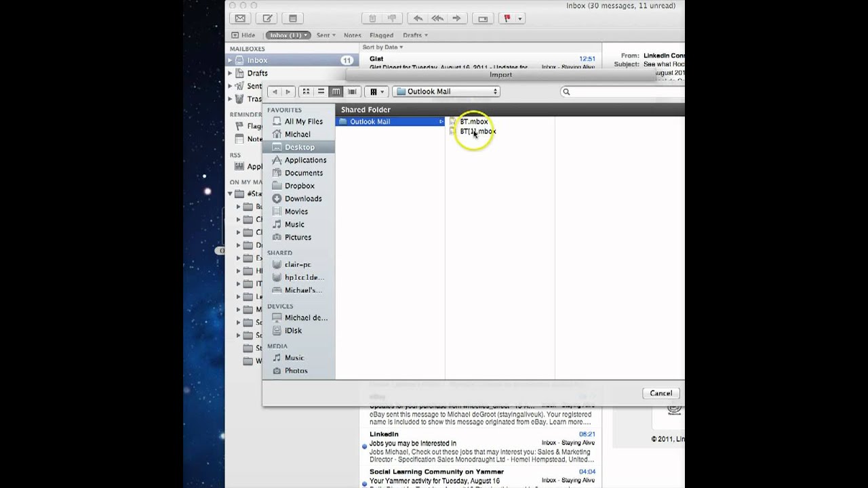The image size is (868, 488).
Task: Open Music under Favorites in sidebar
Action: (x=294, y=224)
